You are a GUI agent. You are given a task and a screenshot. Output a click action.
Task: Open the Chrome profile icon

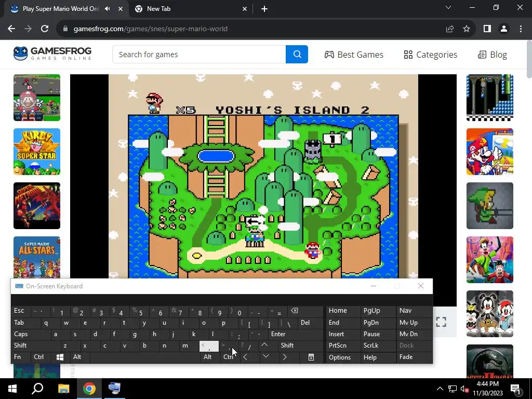pyautogui.click(x=504, y=29)
